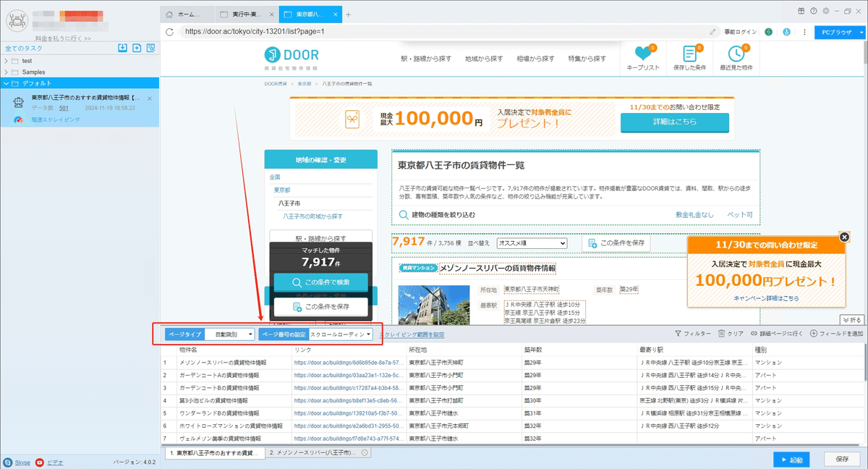Close the 東京都八王子市 task with its X icon

click(x=150, y=98)
